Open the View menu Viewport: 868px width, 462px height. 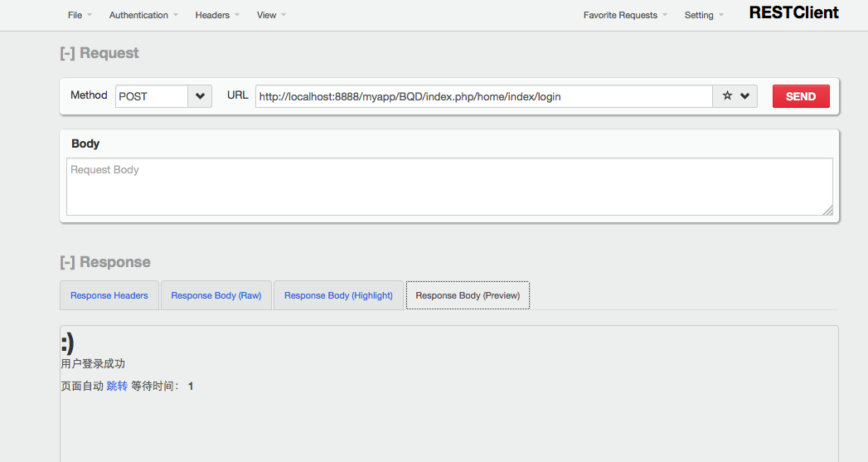click(271, 15)
